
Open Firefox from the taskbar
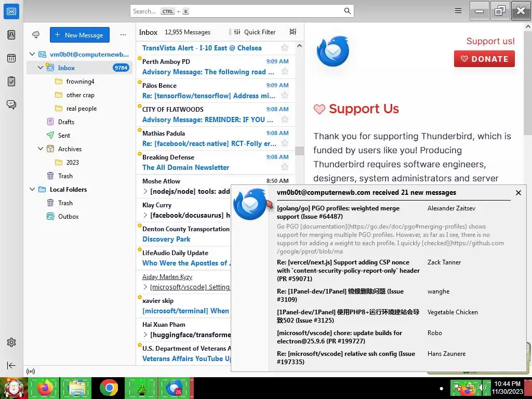tap(45, 388)
